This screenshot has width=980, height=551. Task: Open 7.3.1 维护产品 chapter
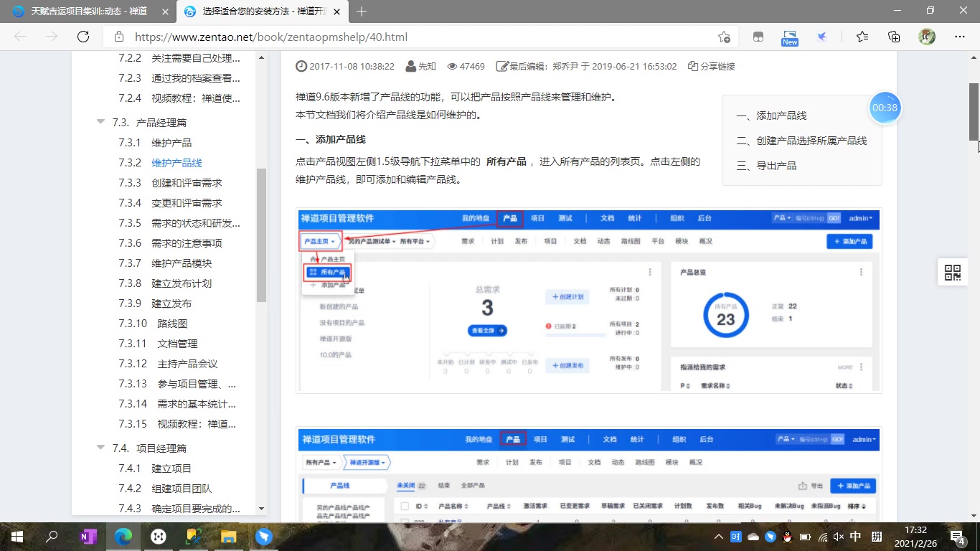click(155, 143)
